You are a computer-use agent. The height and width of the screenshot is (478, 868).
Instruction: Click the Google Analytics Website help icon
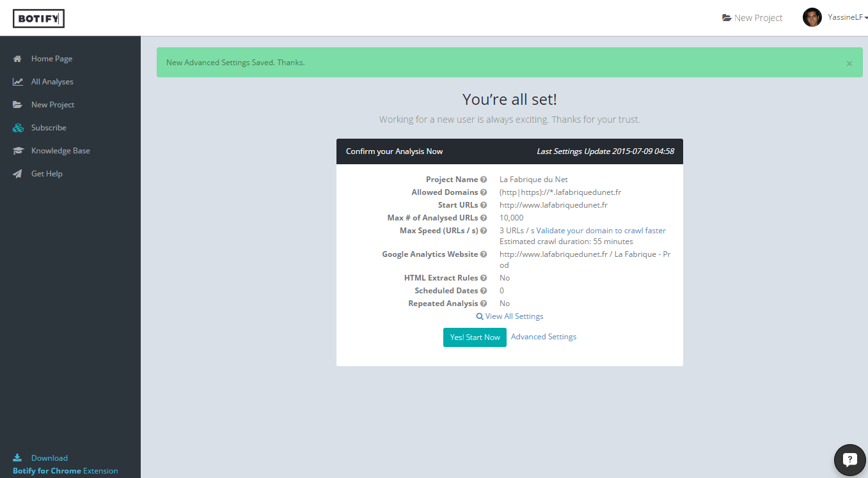pos(484,254)
